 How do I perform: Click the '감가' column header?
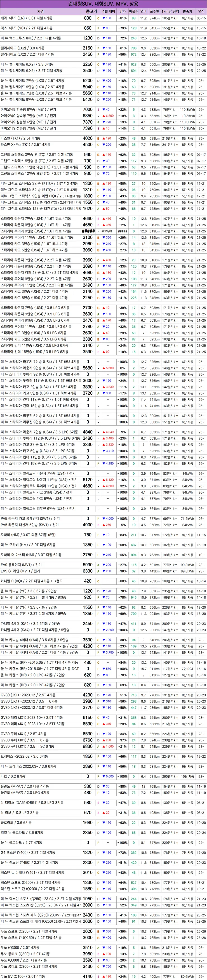(x=123, y=11)
